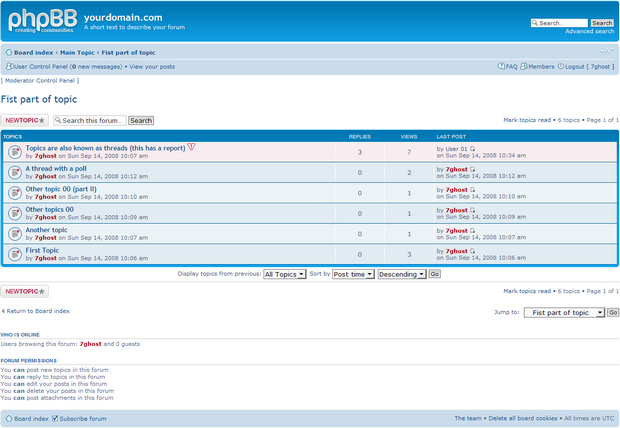Click the magnifier icon in 'Search this forum' box
Image resolution: width=620 pixels, height=428 pixels.
pyautogui.click(x=58, y=120)
